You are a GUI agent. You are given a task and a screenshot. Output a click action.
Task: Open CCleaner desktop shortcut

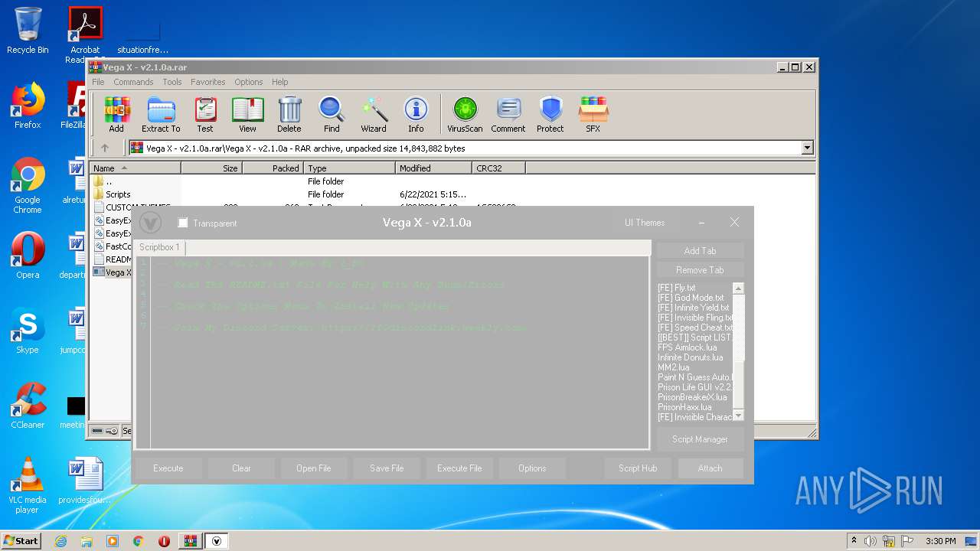pos(28,406)
